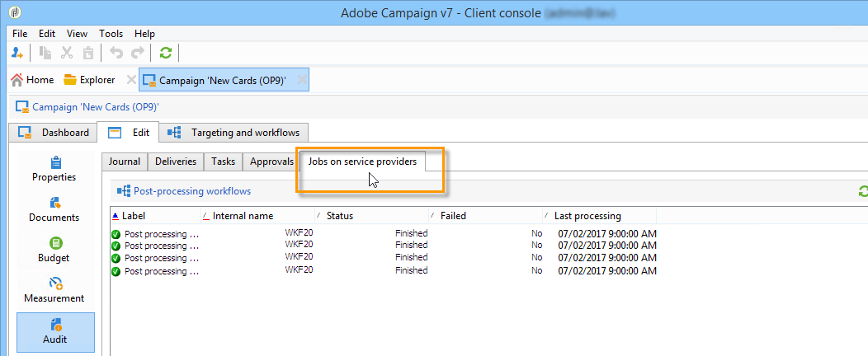Click the Copy toolbar icon
The height and width of the screenshot is (356, 868).
click(46, 53)
